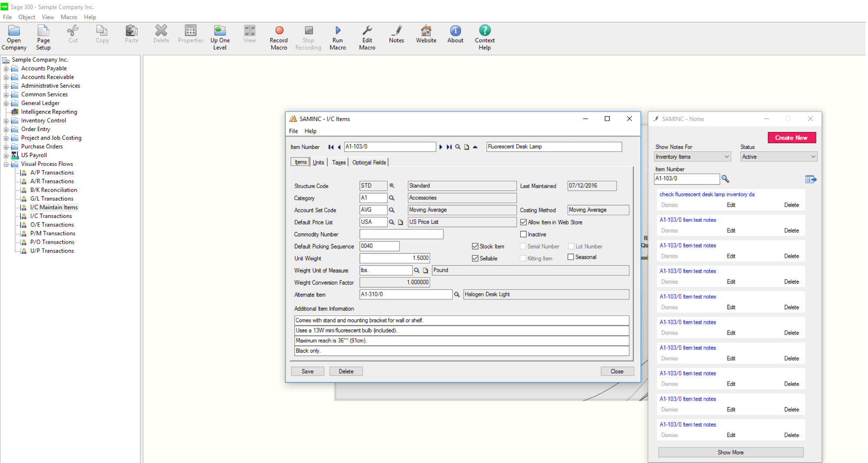Select I/C Transactions in tree
This screenshot has height=463, width=868.
(x=51, y=216)
